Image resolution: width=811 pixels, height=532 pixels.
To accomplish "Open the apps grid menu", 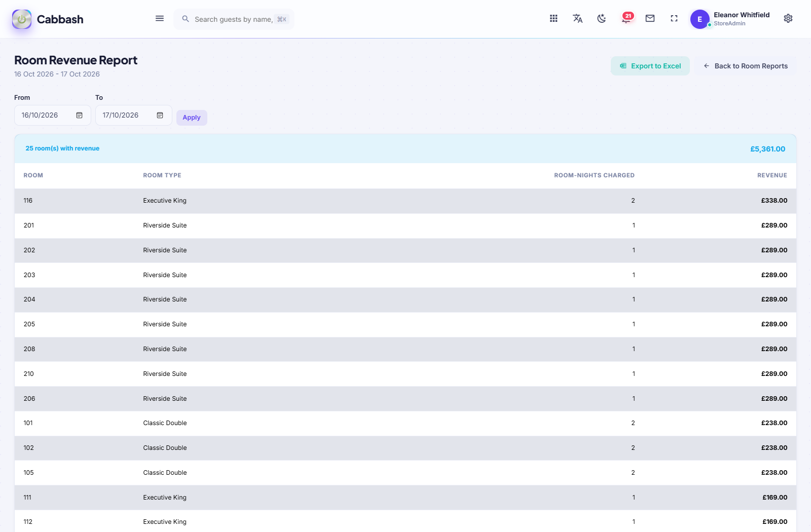I will [554, 19].
